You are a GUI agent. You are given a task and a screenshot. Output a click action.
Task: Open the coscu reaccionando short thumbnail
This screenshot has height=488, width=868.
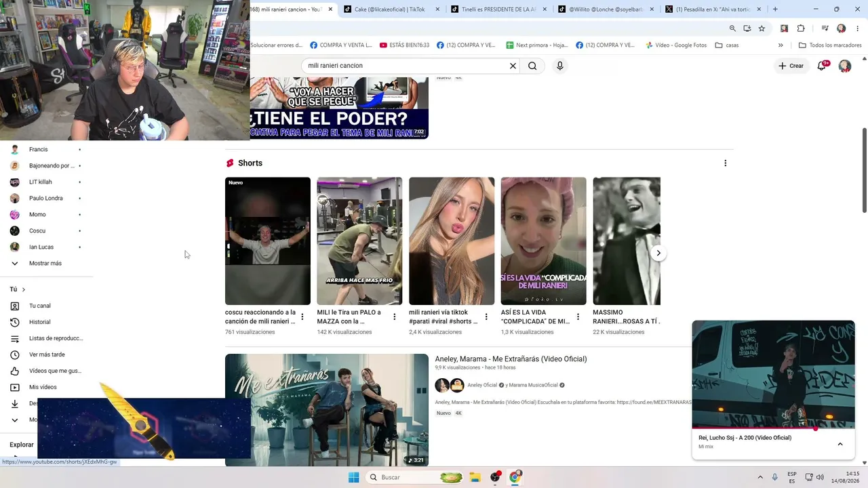click(268, 241)
